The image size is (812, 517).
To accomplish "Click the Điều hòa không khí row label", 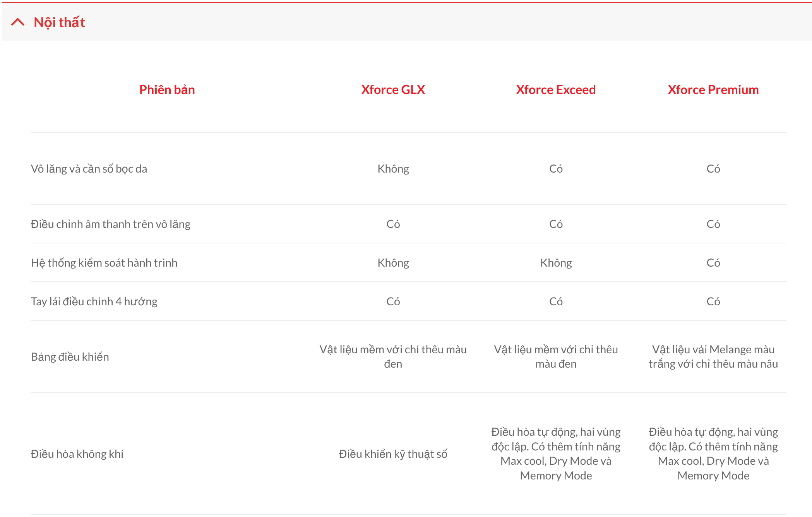I will [x=77, y=454].
